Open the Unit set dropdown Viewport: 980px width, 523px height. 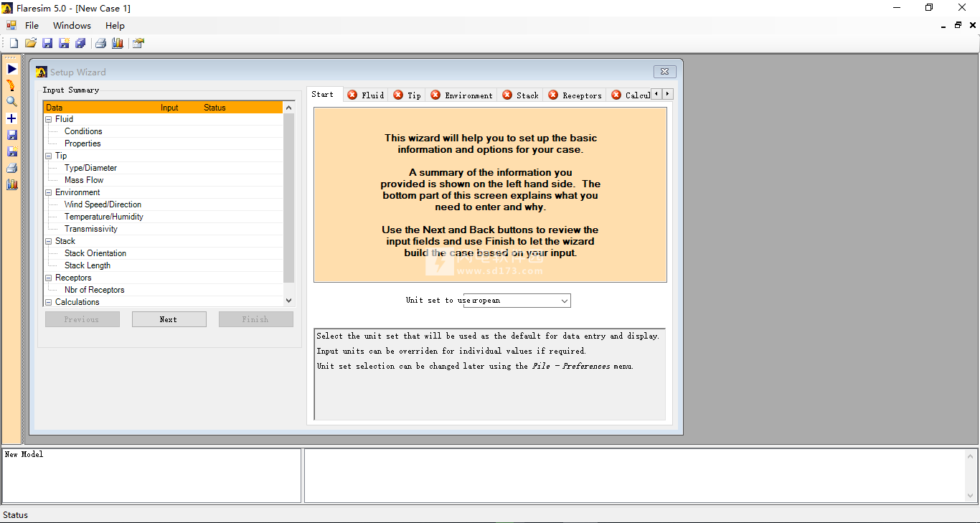(565, 301)
